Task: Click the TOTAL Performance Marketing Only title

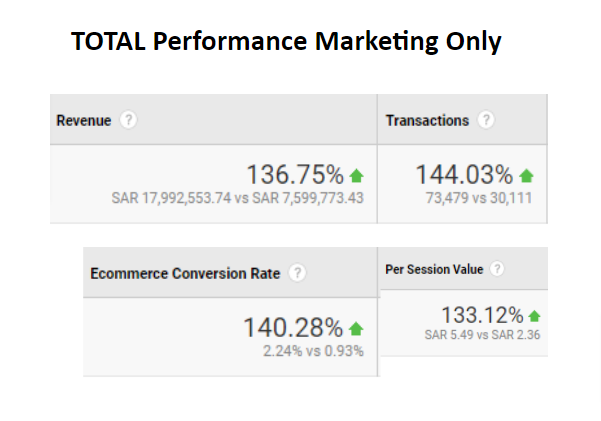Action: [x=286, y=42]
